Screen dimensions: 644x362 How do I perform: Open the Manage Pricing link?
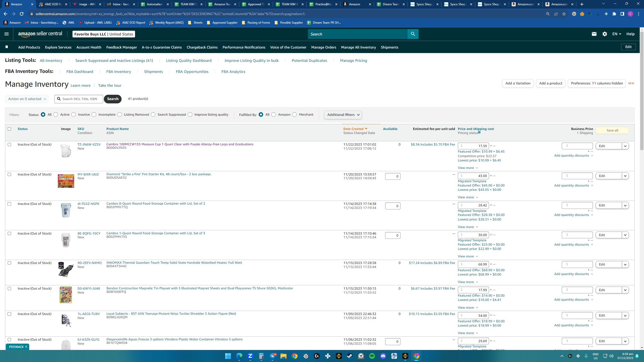[x=353, y=61]
